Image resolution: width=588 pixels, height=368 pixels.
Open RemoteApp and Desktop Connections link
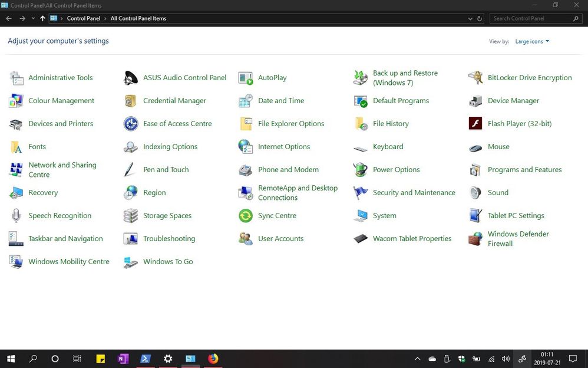click(298, 193)
